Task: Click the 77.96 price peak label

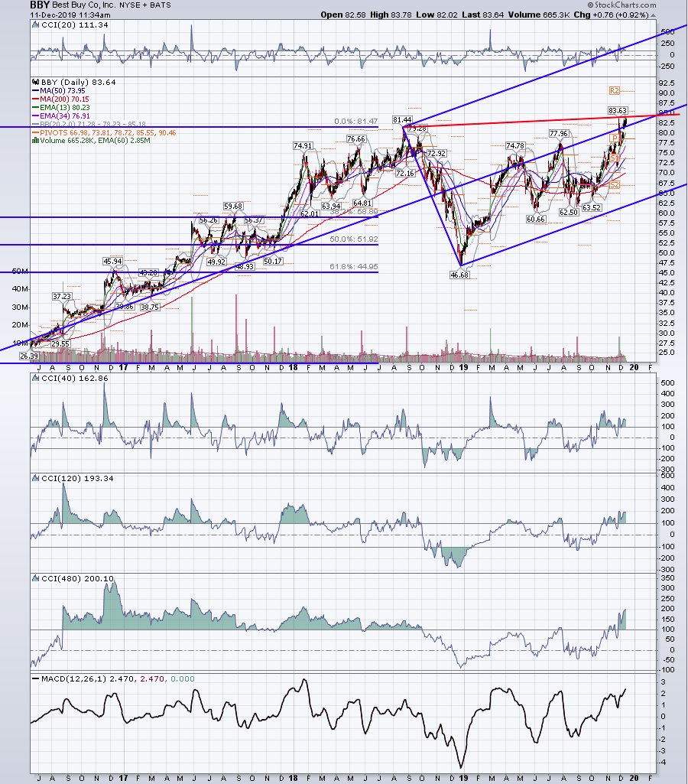Action: point(559,134)
